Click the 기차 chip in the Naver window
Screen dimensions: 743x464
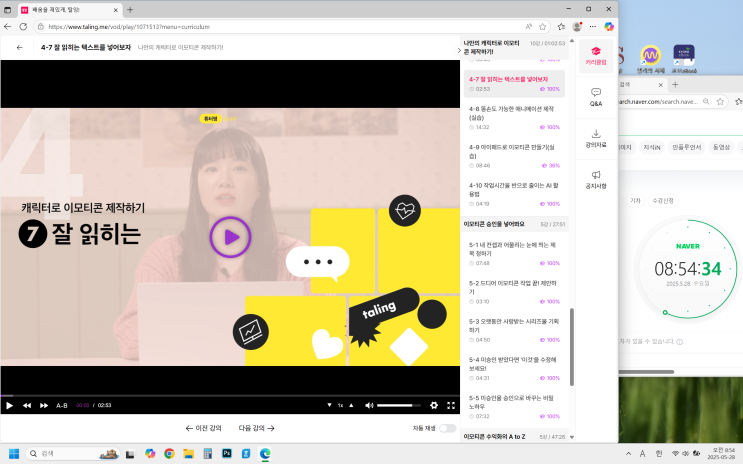(635, 200)
